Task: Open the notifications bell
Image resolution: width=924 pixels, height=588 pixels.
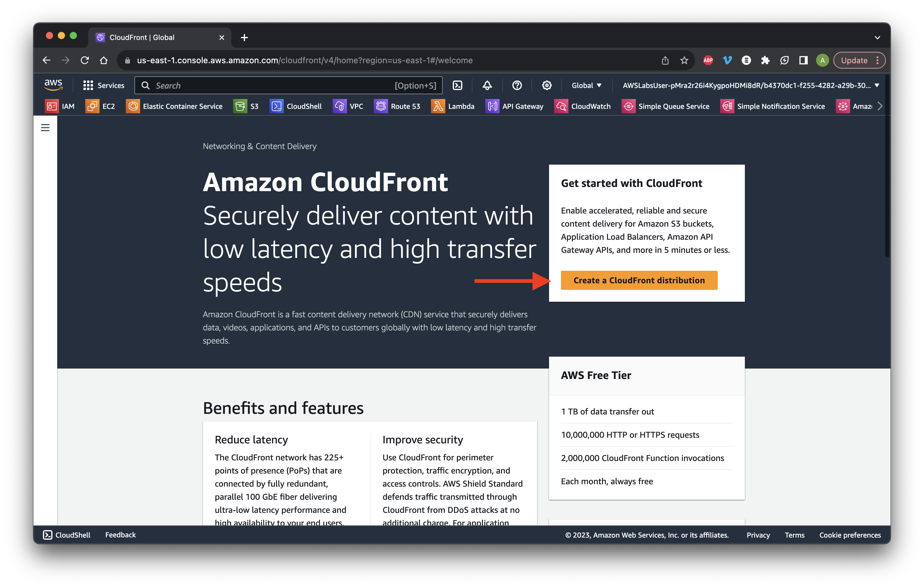Action: (x=487, y=85)
